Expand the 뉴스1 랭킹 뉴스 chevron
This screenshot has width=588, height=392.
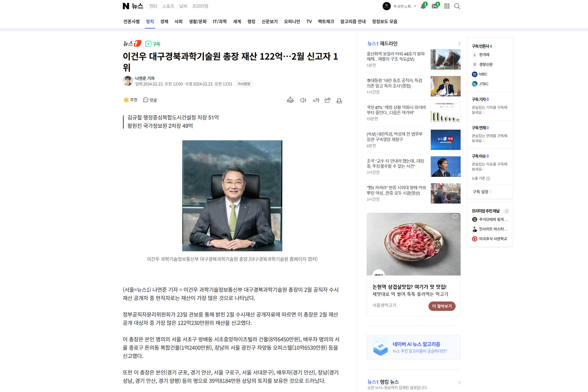pyautogui.click(x=459, y=383)
